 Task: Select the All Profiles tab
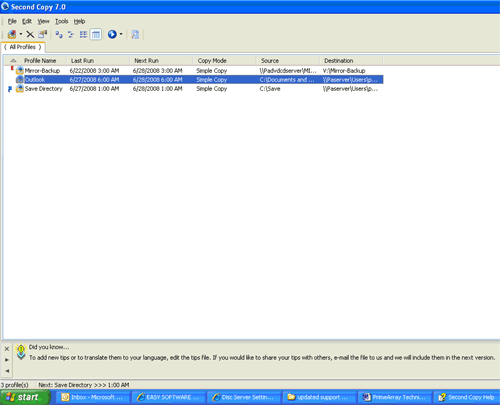click(x=23, y=47)
